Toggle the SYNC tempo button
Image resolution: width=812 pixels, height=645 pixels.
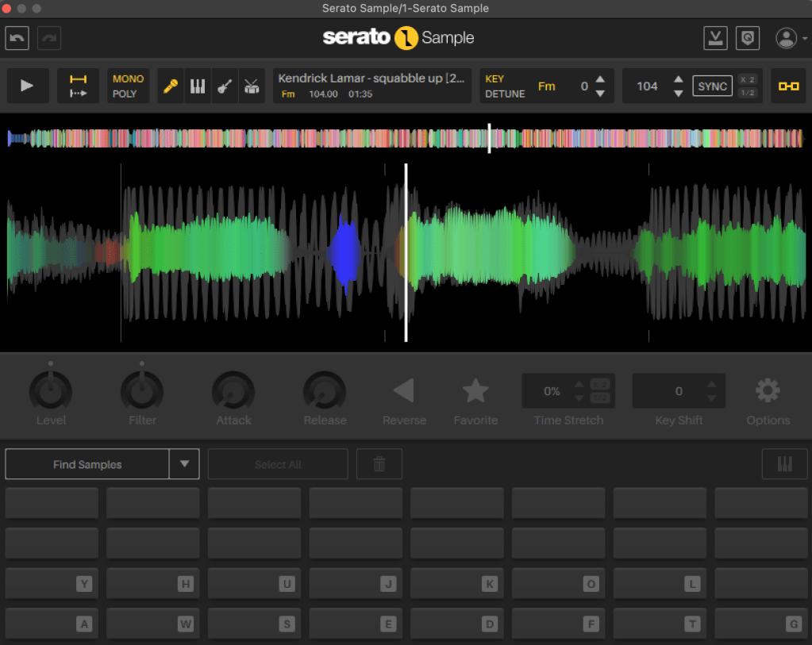click(712, 86)
